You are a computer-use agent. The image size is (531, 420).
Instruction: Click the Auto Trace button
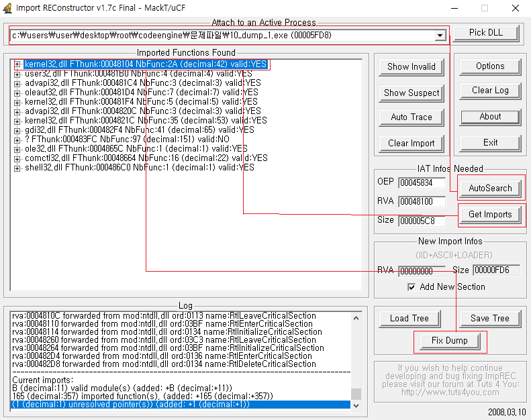[x=411, y=117]
